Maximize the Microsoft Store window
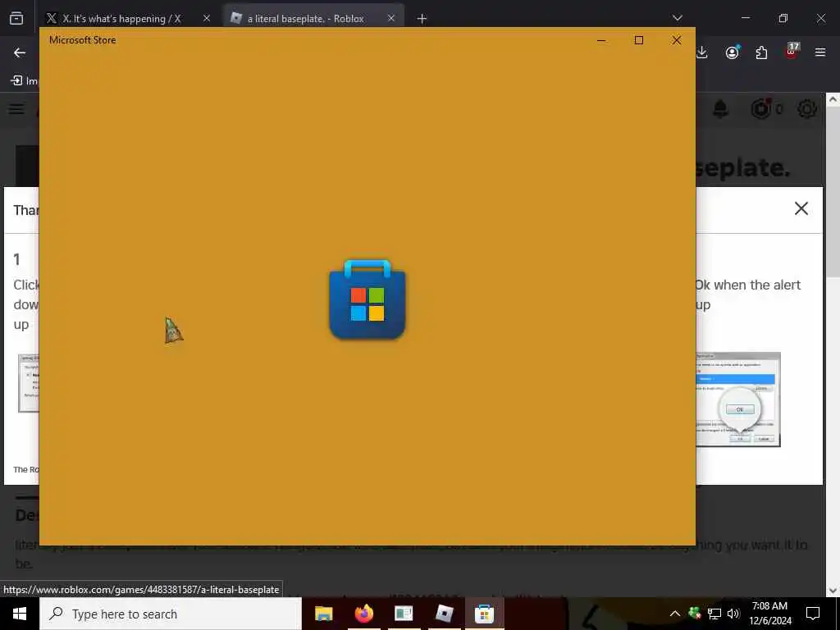The image size is (840, 630). tap(638, 40)
